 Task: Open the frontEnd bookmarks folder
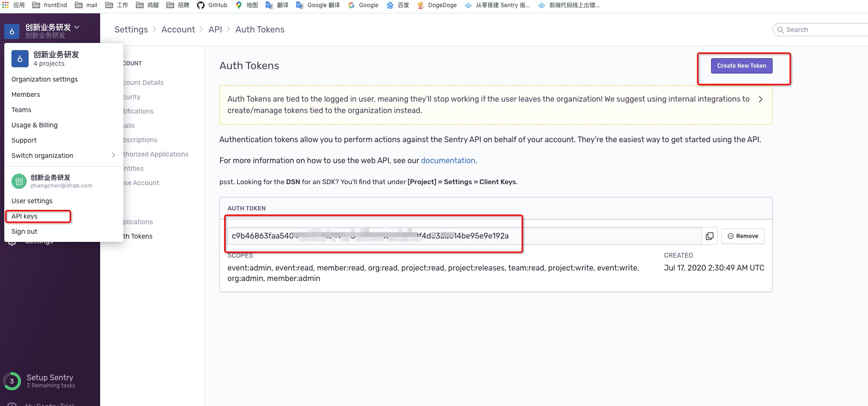click(x=50, y=5)
